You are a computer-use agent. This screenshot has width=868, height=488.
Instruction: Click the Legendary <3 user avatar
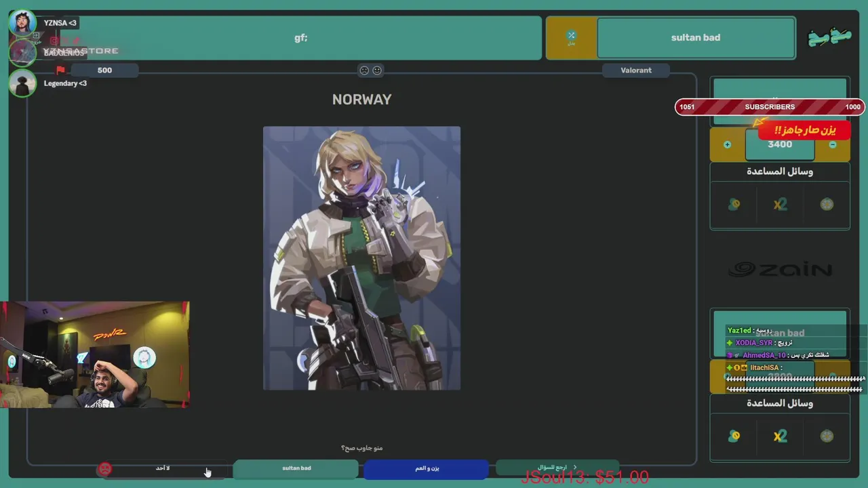click(22, 83)
